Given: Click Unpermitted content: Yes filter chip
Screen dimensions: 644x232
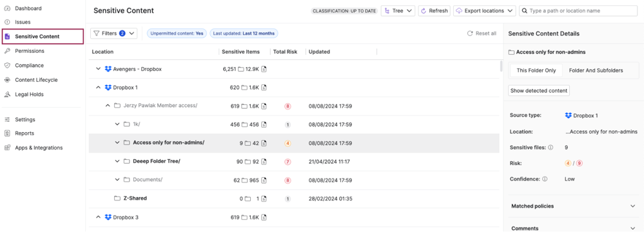Looking at the screenshot, I should (177, 34).
